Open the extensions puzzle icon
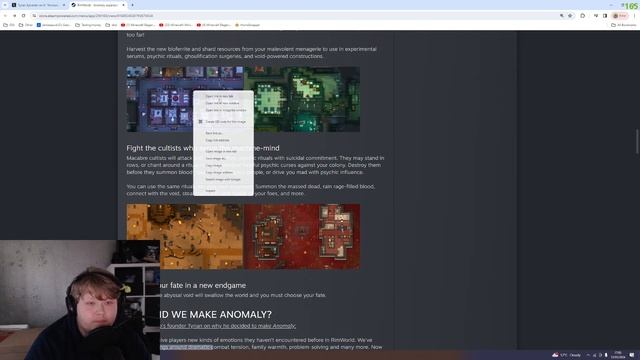Viewport: 640px width, 360px height. 583,16
